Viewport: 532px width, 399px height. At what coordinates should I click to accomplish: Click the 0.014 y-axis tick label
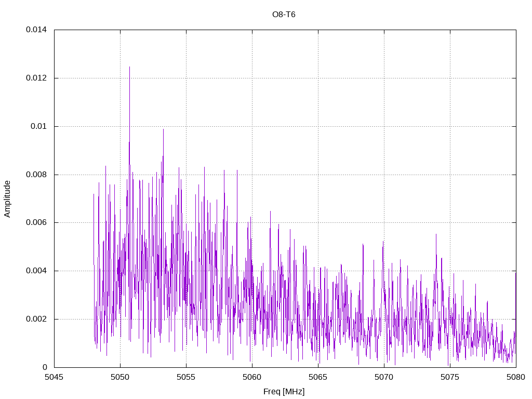coord(36,30)
